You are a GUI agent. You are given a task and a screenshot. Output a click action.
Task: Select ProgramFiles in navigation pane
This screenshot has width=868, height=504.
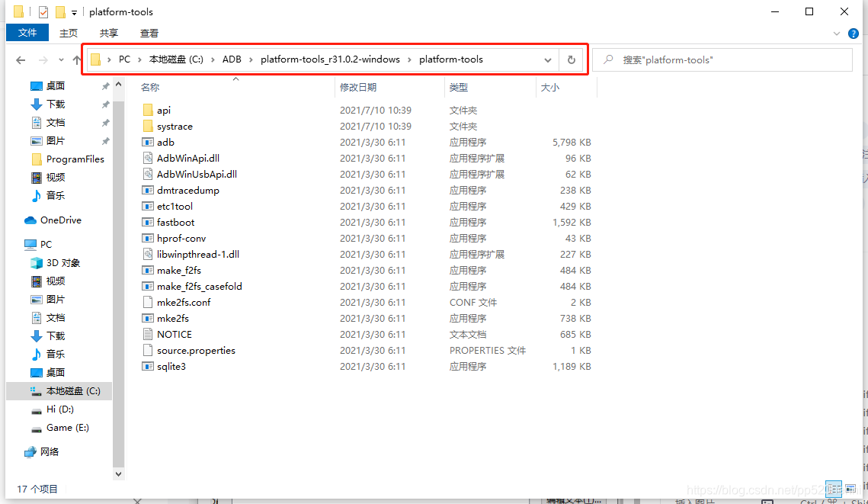point(75,159)
